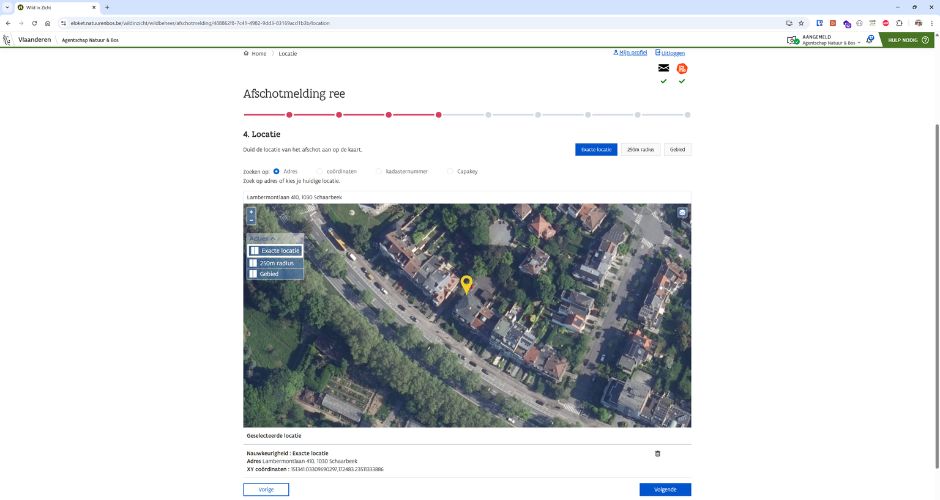This screenshot has height=500, width=940.
Task: Click the Volgende button
Action: point(664,489)
